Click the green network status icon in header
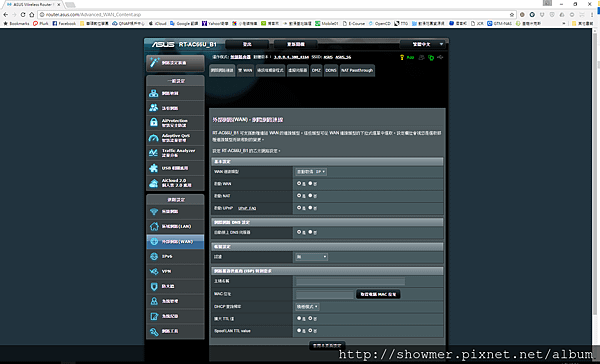This screenshot has height=364, width=600. [x=431, y=57]
